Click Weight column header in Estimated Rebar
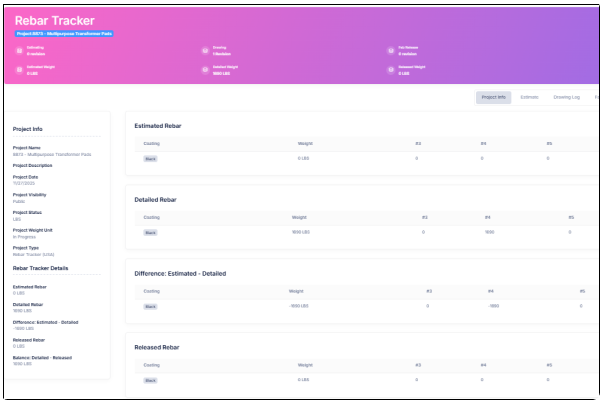Viewport: 600px width, 400px height. (x=304, y=143)
